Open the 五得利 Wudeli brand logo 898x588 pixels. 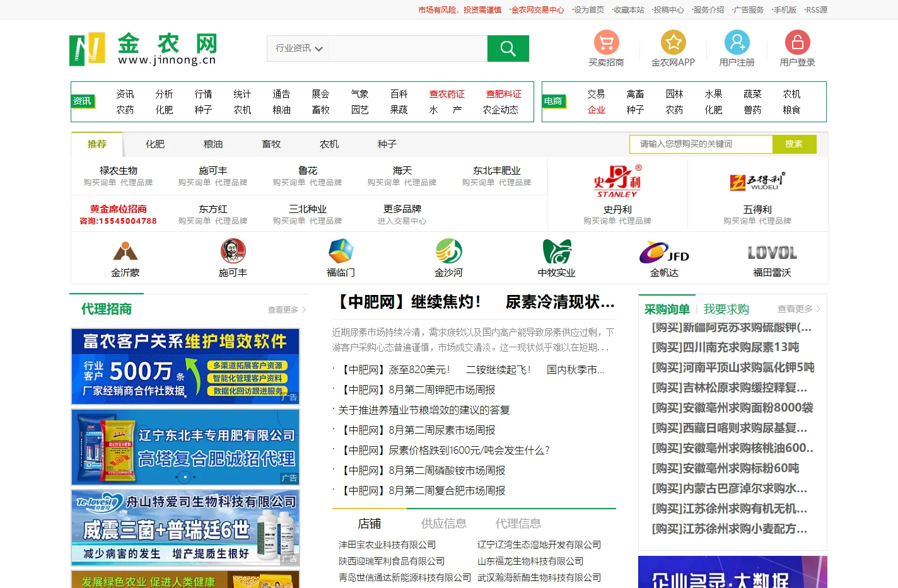click(x=757, y=182)
